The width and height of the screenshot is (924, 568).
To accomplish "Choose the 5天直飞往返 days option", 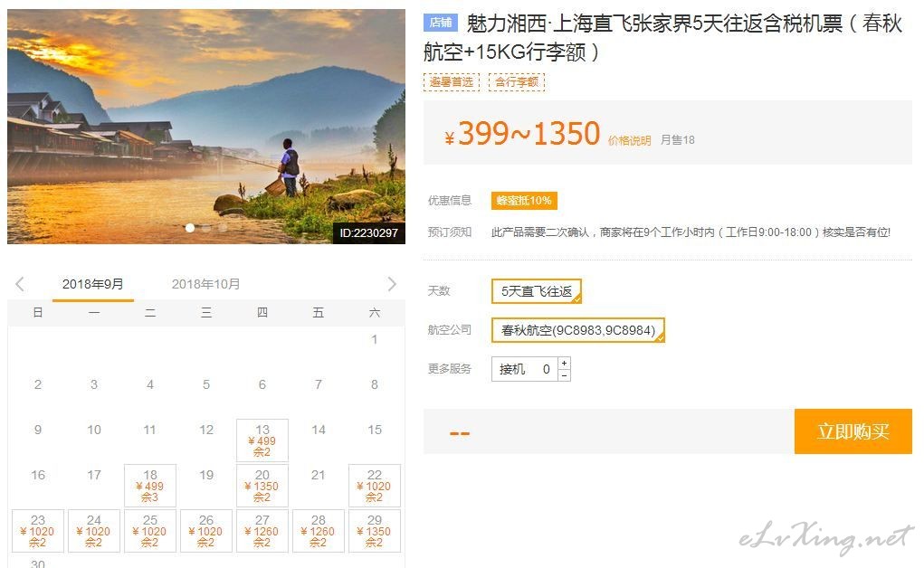I will tap(537, 291).
